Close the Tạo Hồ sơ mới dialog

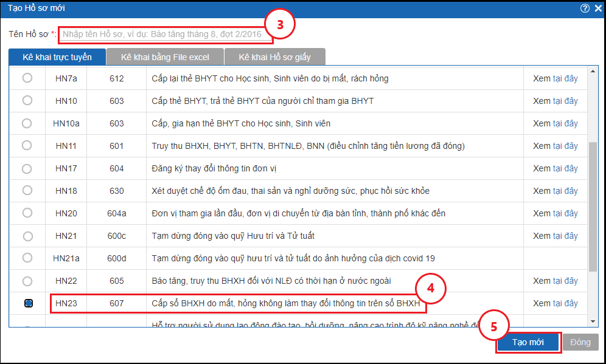click(x=597, y=8)
